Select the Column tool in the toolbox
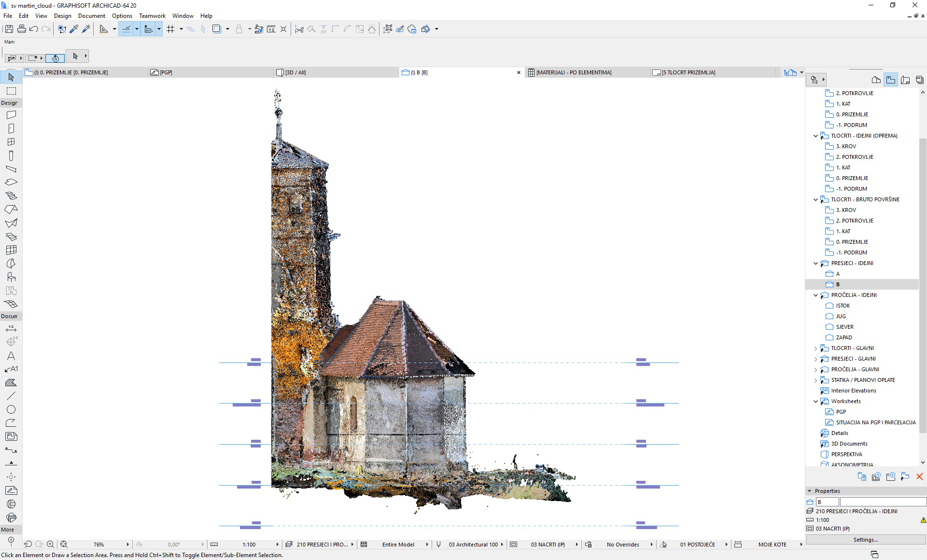 click(11, 155)
